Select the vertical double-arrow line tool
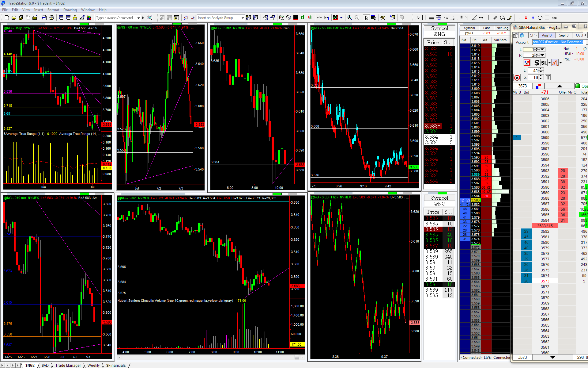Screen dimensions: 588x368 coord(488,18)
